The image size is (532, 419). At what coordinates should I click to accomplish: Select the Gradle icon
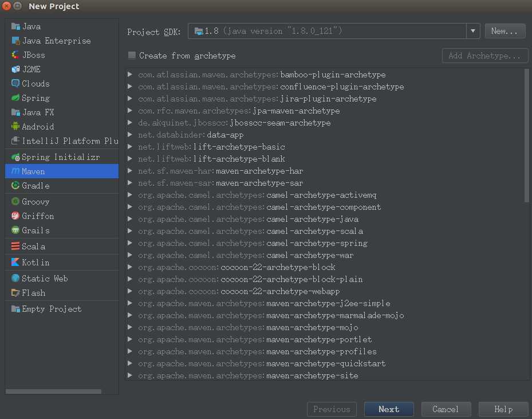15,186
